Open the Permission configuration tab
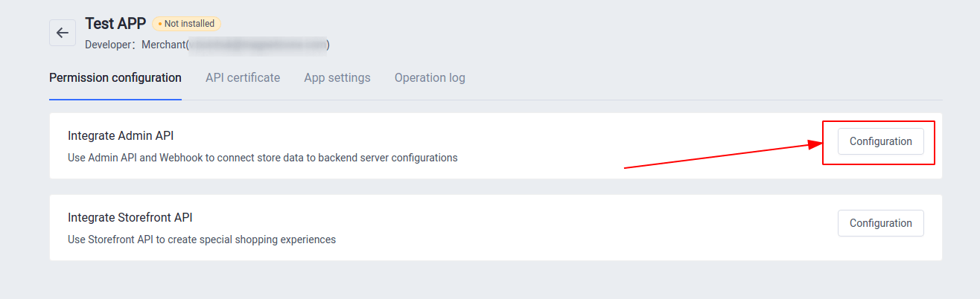Viewport: 980px width, 299px height. click(115, 77)
